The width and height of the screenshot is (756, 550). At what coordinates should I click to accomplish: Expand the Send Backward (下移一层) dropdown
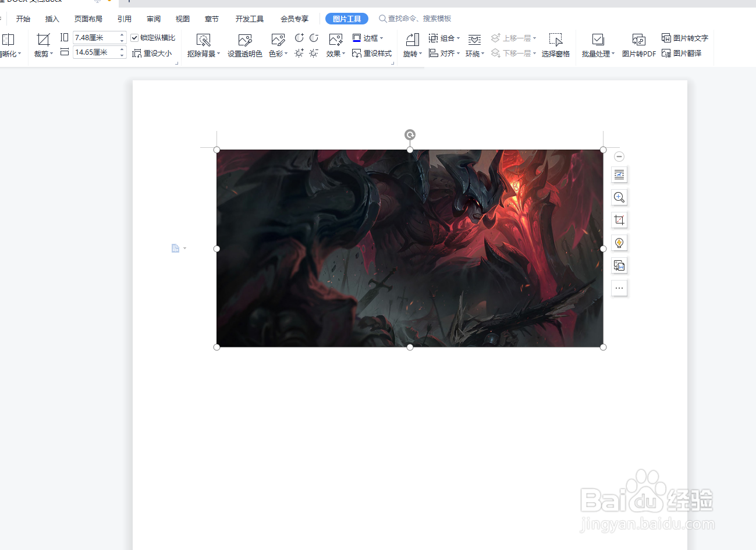534,54
